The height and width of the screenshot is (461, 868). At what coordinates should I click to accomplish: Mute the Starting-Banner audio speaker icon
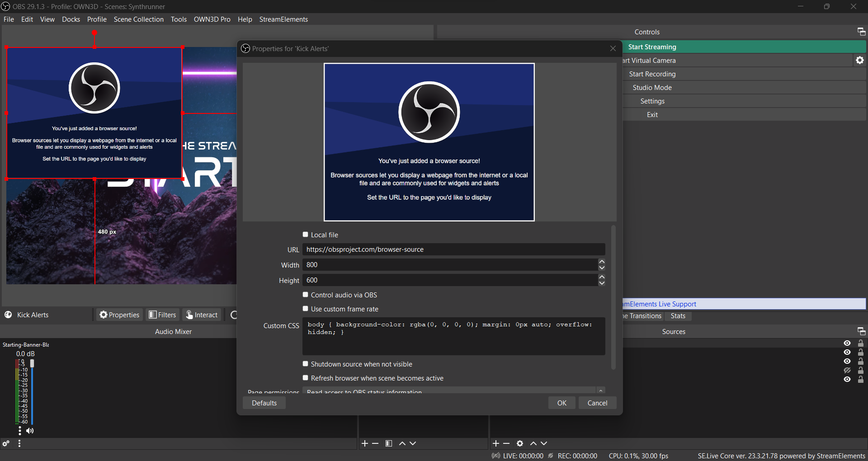point(30,431)
